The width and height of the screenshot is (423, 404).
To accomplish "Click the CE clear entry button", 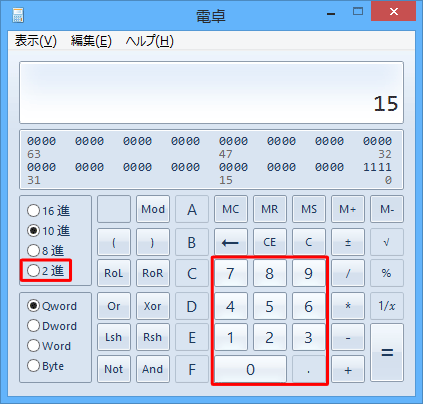I will click(x=270, y=242).
